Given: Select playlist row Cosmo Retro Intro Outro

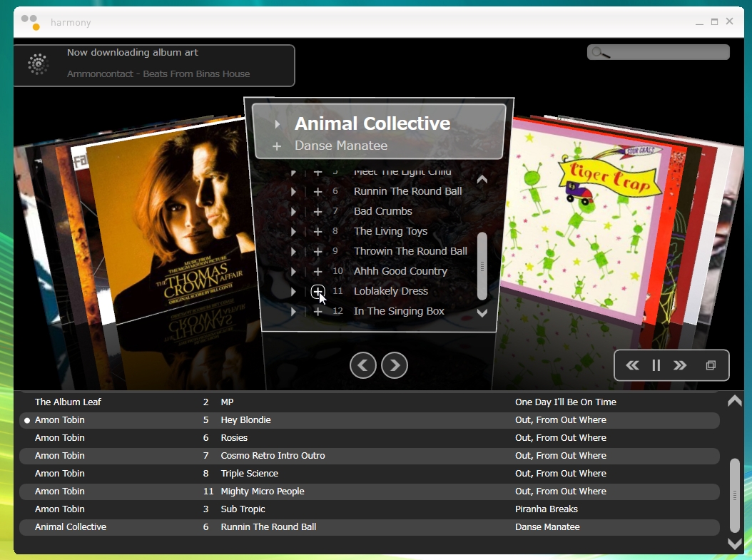Looking at the screenshot, I should pos(370,455).
